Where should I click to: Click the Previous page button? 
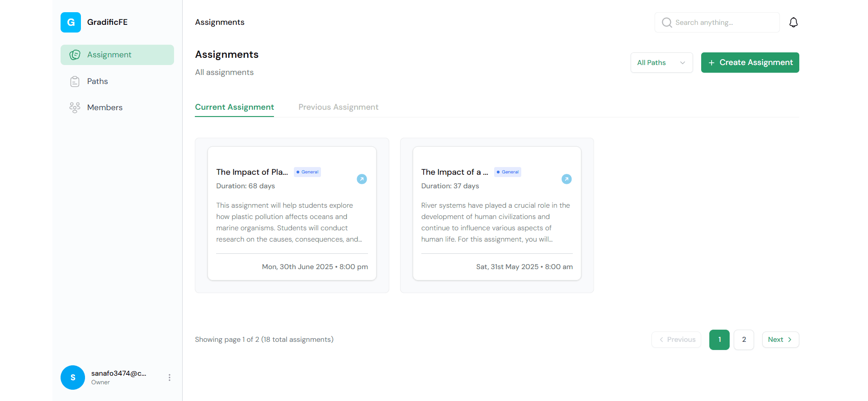[676, 340]
